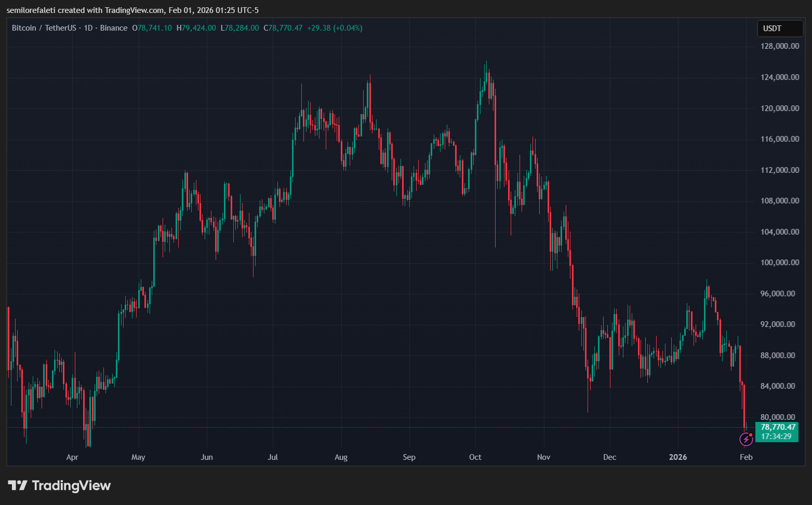Click the semilorefaleti attribution text
This screenshot has height=505, width=812.
31,10
